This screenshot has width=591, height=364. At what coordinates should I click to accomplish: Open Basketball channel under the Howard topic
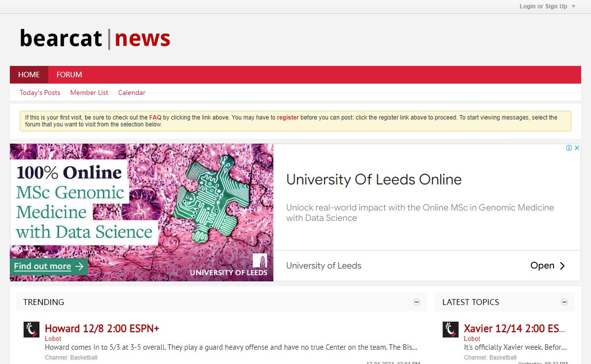tap(84, 358)
